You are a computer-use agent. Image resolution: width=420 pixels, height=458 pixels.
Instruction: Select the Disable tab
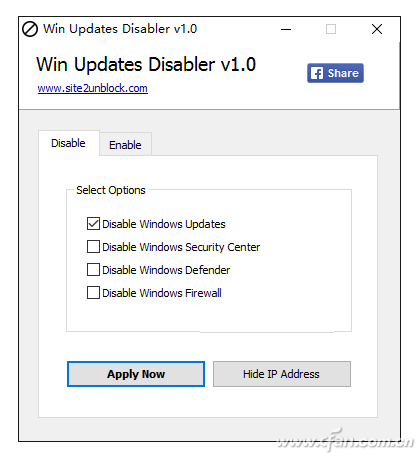[69, 143]
